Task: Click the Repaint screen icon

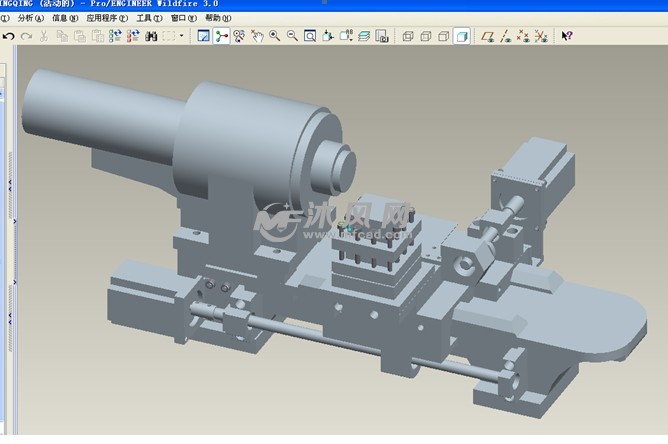Action: [x=203, y=36]
